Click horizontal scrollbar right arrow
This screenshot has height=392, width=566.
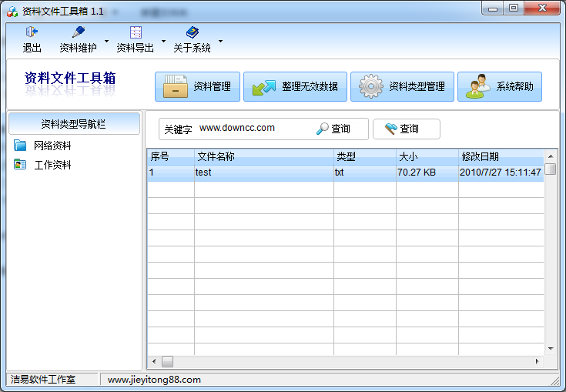538,361
